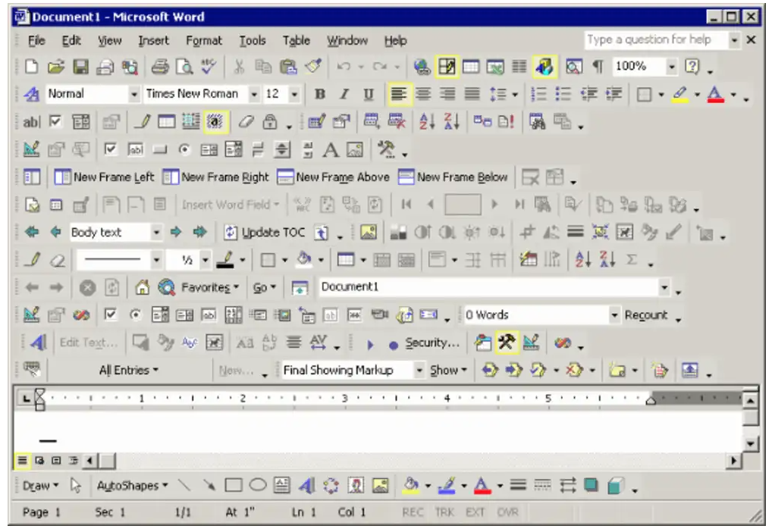Select the Format Painter brush icon
The width and height of the screenshot is (772, 532).
click(312, 67)
